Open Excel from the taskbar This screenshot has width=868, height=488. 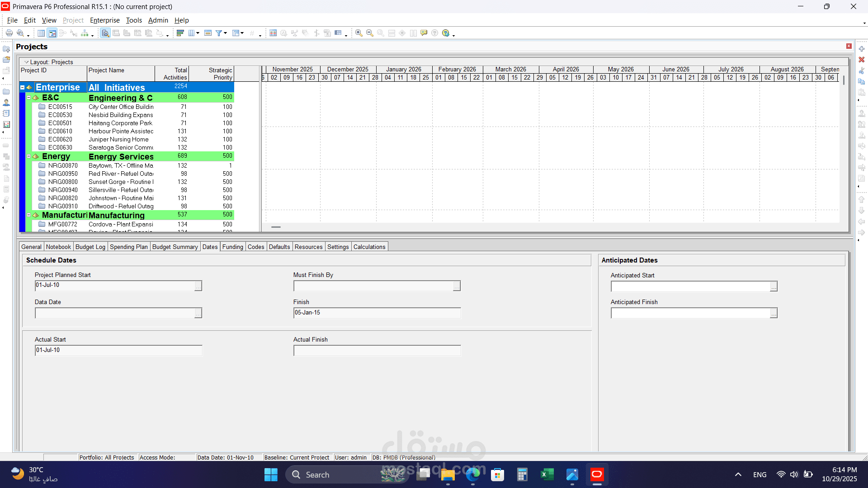[x=547, y=475]
